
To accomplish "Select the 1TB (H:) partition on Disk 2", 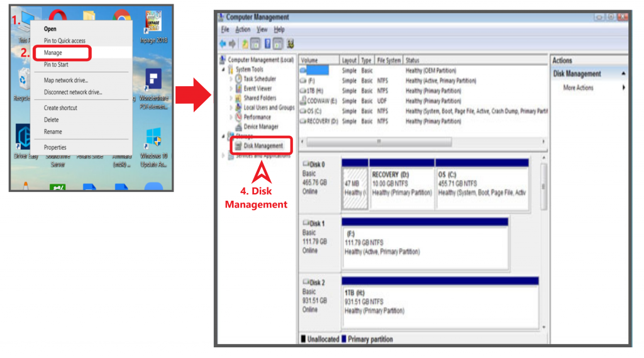I will tap(440, 303).
